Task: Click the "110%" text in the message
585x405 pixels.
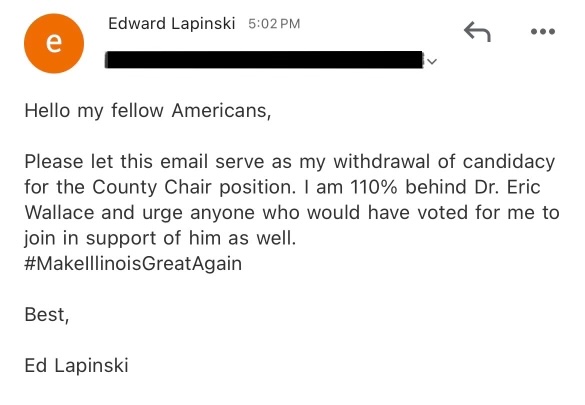Action: click(374, 187)
